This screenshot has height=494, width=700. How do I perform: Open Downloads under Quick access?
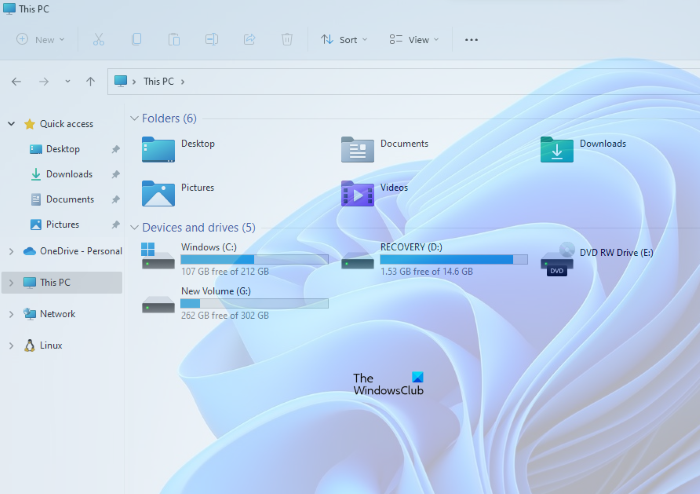tap(69, 174)
